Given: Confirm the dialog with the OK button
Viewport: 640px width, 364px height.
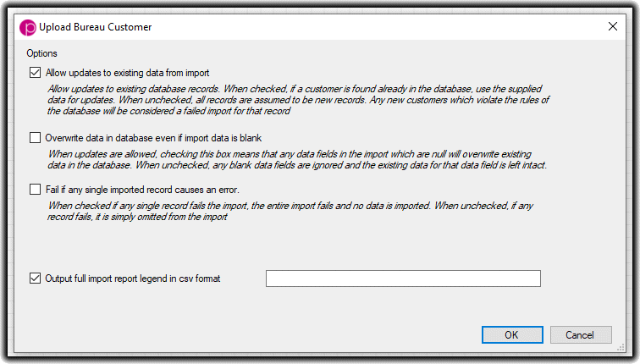Looking at the screenshot, I should pyautogui.click(x=511, y=334).
